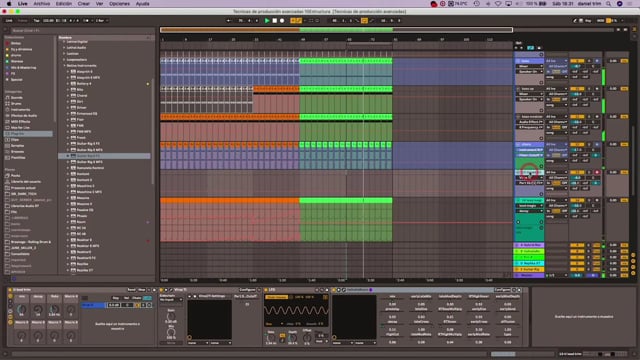The image size is (640, 360).
Task: Toggle the Follow playback icon
Action: (x=229, y=20)
